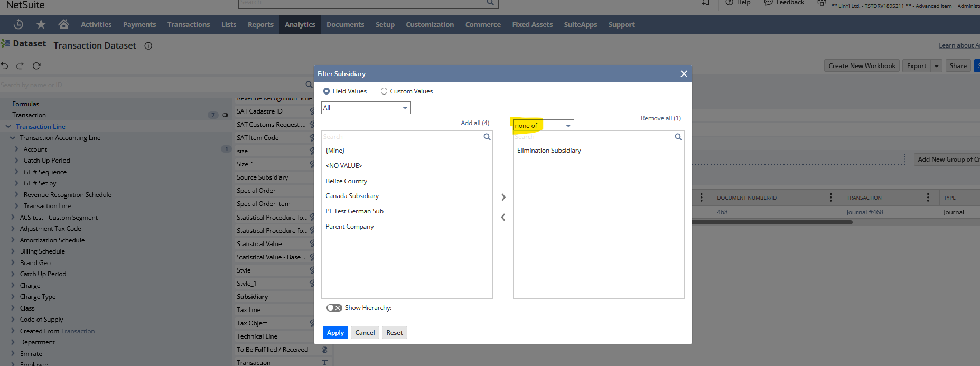Expand the Department tree node

pyautogui.click(x=13, y=342)
